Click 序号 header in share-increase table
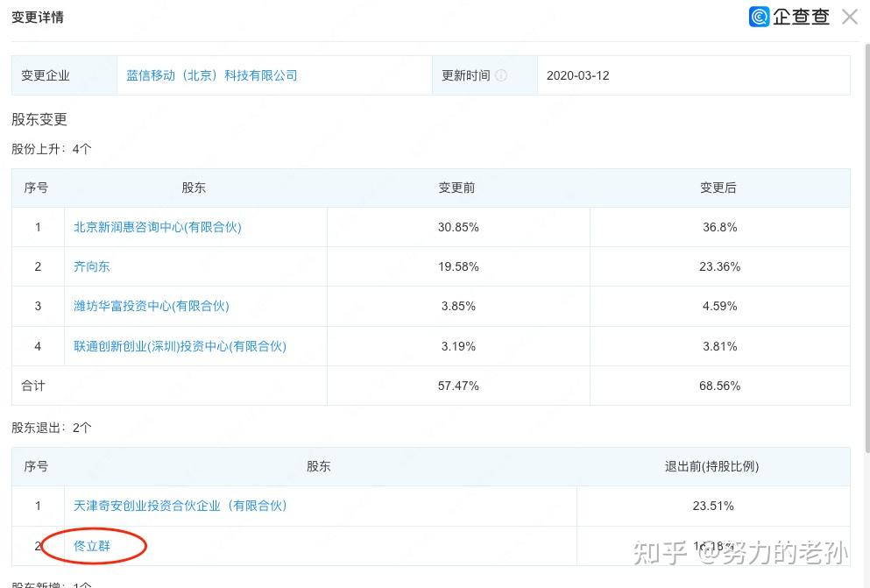 [x=36, y=188]
